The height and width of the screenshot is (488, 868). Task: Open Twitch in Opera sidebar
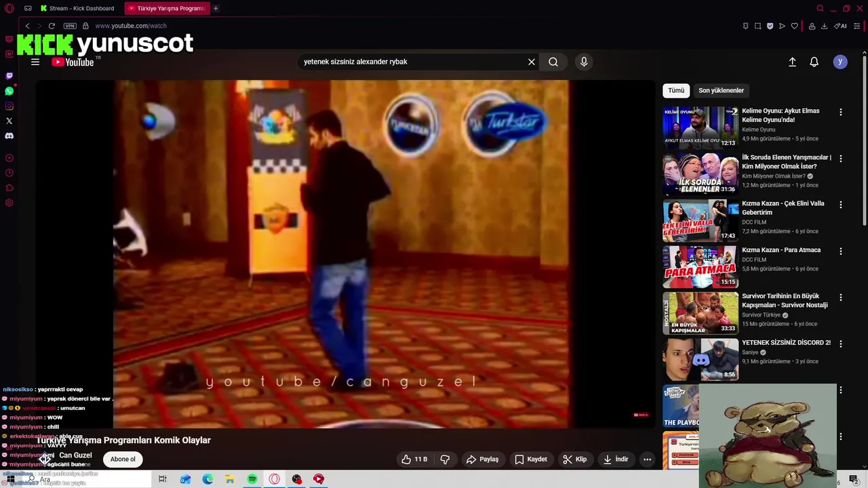(9, 76)
